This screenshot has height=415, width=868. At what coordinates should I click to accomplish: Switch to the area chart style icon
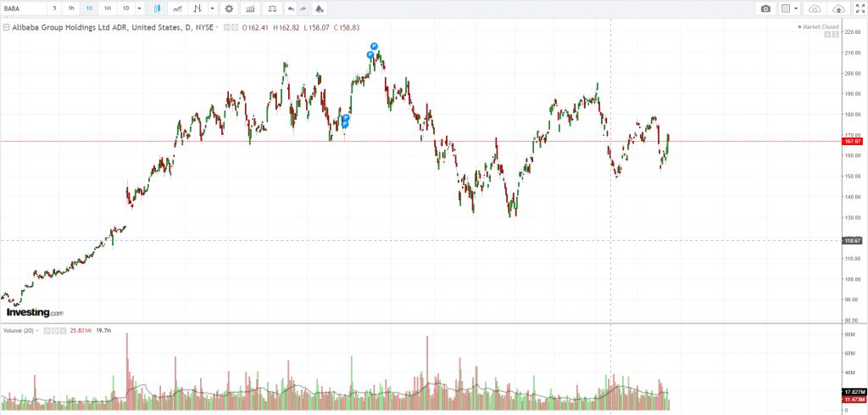[177, 8]
